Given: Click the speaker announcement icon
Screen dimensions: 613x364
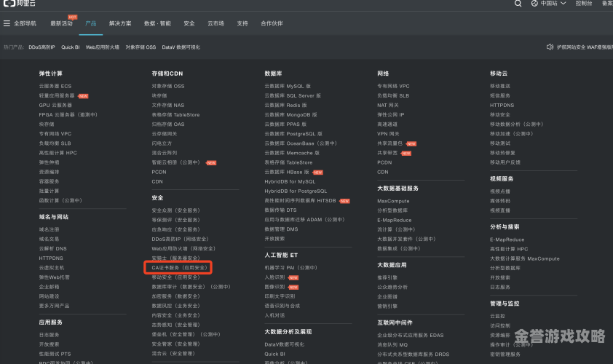Looking at the screenshot, I should tap(550, 47).
